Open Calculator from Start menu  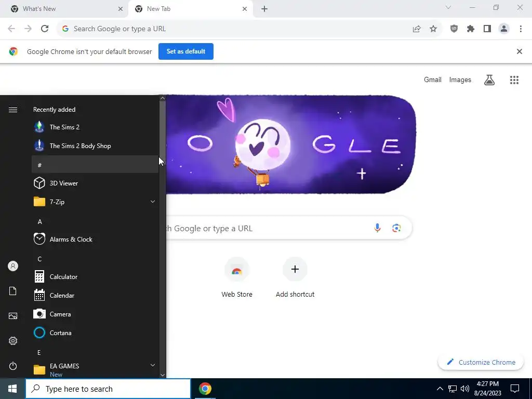[x=95, y=276]
